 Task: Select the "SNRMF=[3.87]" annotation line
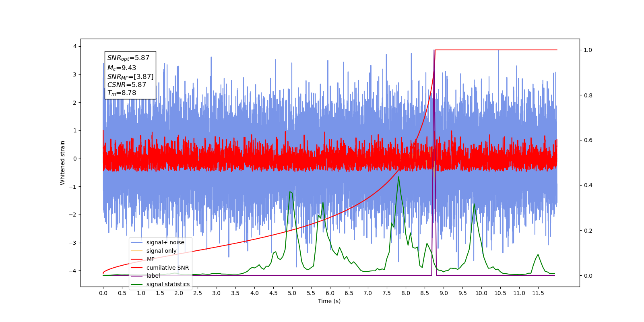click(x=130, y=76)
